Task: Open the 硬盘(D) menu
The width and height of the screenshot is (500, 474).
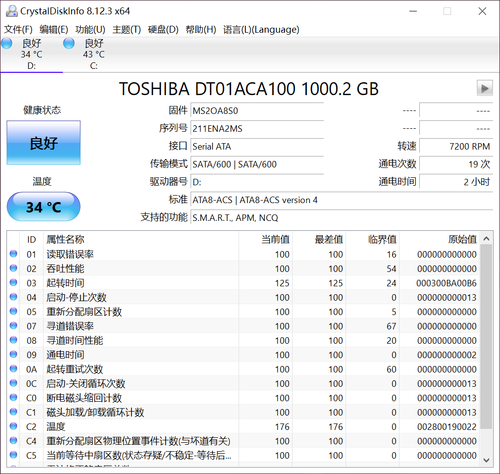Action: pyautogui.click(x=163, y=30)
